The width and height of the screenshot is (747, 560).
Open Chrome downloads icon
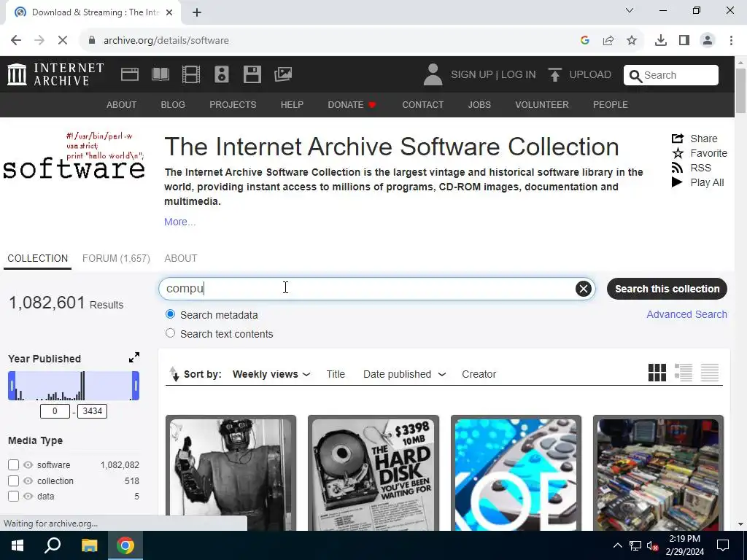(661, 41)
